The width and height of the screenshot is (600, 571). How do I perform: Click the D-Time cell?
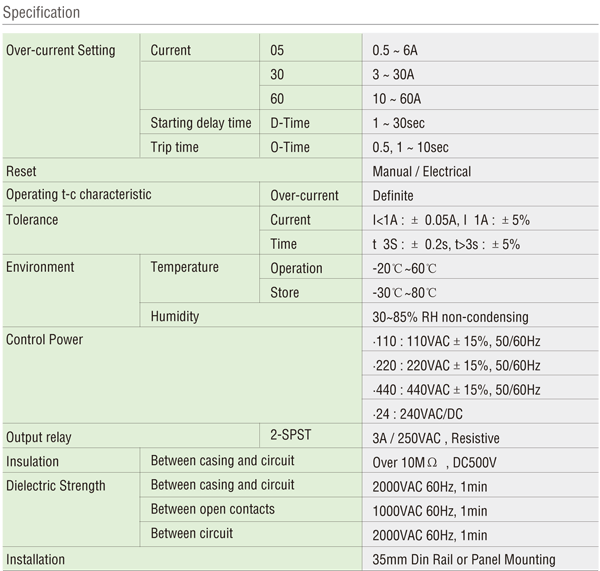290,123
